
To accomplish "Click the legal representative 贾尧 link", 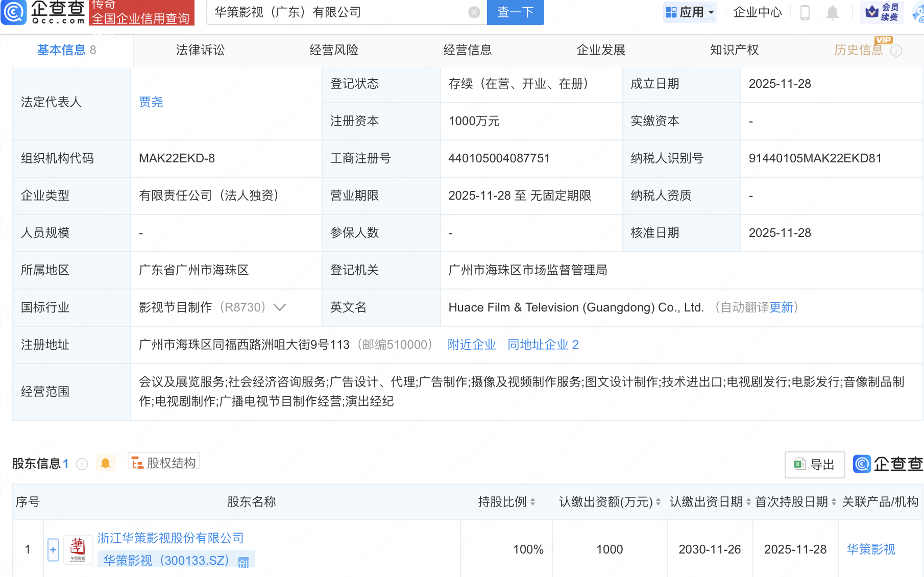I will pyautogui.click(x=150, y=102).
